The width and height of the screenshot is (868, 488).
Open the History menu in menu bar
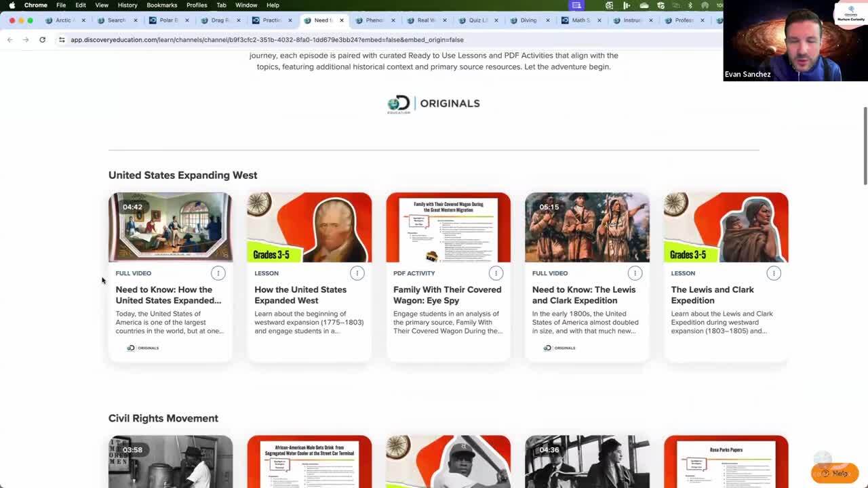pyautogui.click(x=127, y=5)
